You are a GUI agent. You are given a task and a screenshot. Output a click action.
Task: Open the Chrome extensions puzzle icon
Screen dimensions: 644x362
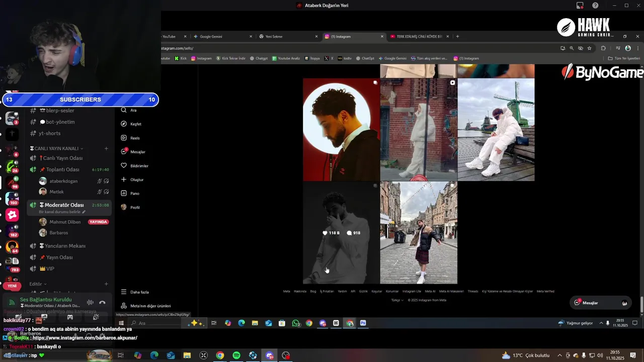[x=603, y=48]
